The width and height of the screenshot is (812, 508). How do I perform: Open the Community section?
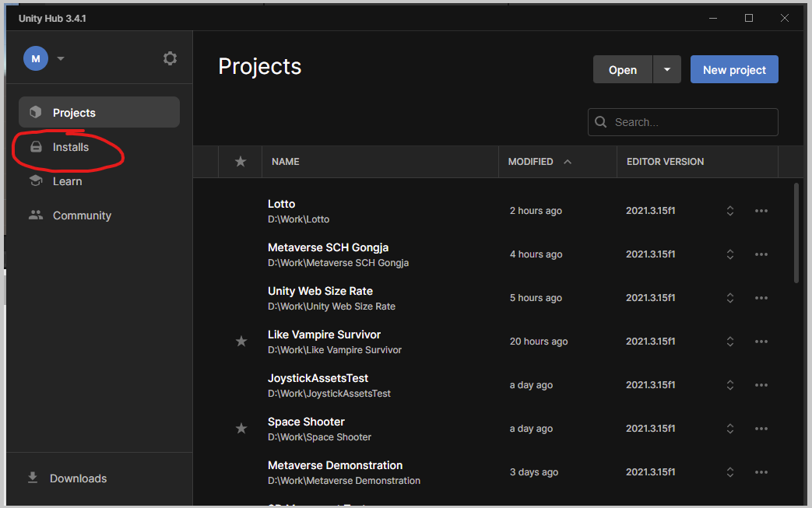click(99, 215)
